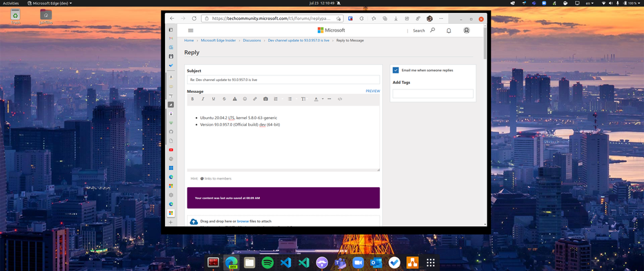This screenshot has width=644, height=271.
Task: Open the vertical tabs menu button at top
Action: tap(171, 30)
